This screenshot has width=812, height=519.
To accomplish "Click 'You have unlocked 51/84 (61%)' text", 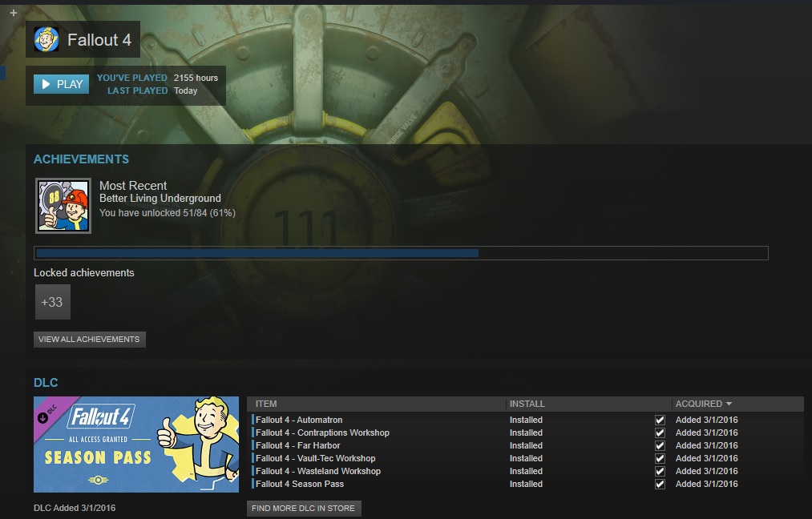I will pos(168,213).
